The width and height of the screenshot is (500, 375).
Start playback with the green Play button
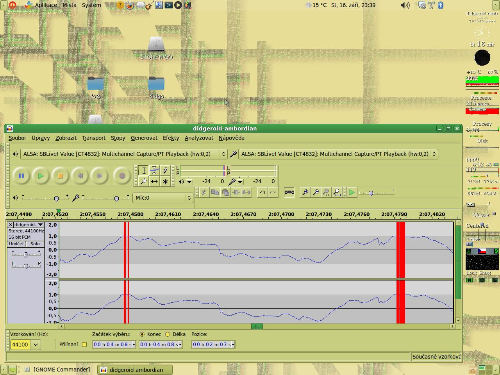[41, 176]
